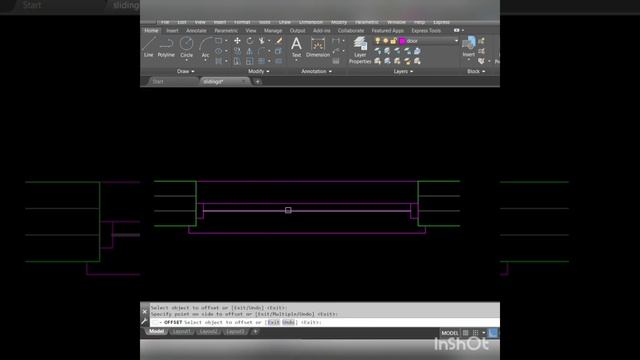Click the ribbon minimize toggle button
The width and height of the screenshot is (640, 360).
coord(456,30)
